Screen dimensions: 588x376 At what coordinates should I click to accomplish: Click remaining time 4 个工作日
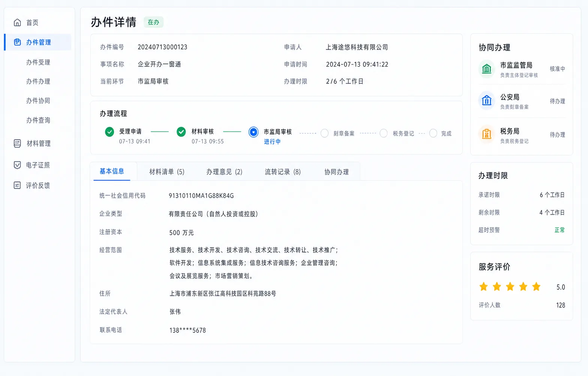coord(552,213)
